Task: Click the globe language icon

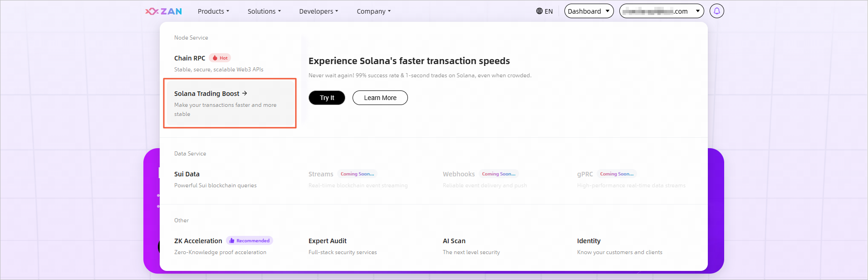Action: pos(539,11)
